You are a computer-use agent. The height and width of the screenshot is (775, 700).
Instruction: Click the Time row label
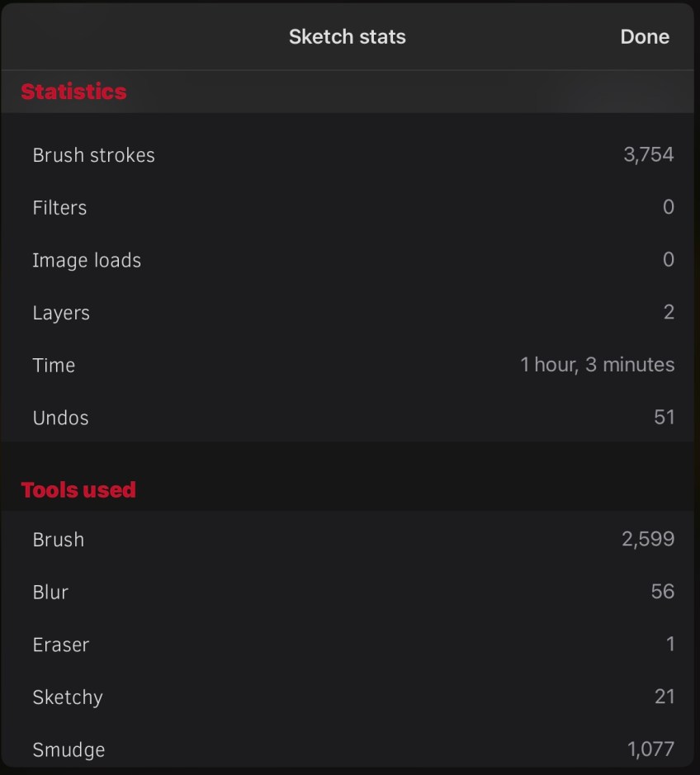coord(54,366)
